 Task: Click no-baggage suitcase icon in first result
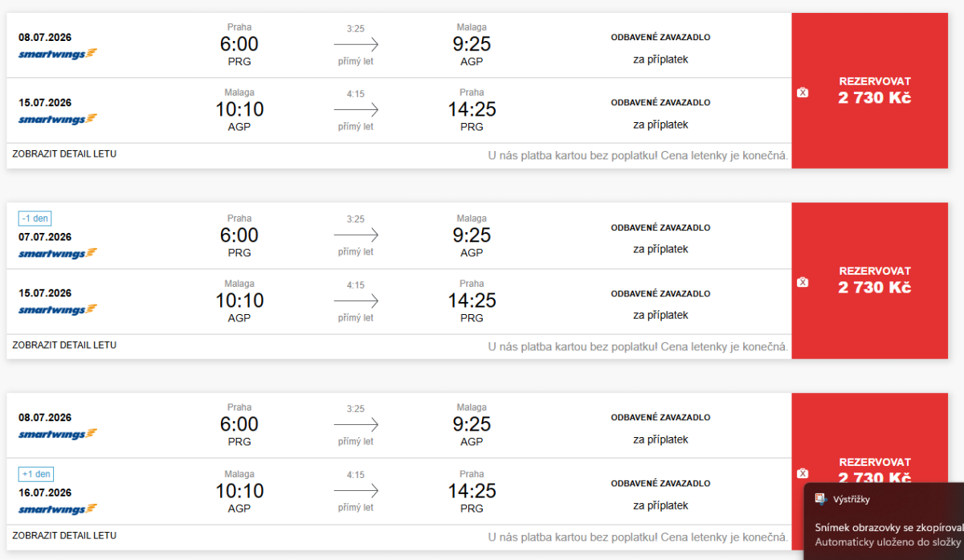pos(802,92)
